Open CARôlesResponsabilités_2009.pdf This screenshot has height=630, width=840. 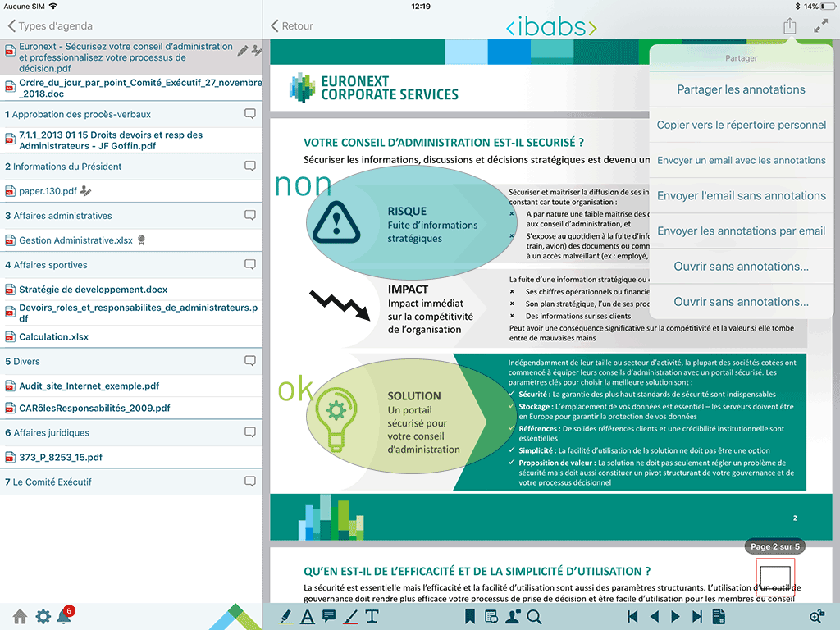pos(131,408)
